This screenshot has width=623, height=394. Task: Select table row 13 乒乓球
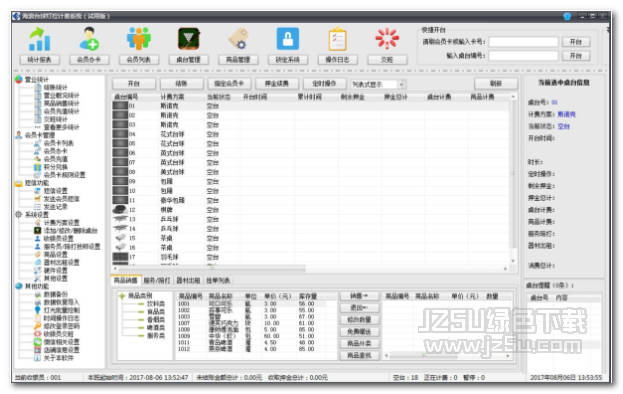(x=310, y=219)
